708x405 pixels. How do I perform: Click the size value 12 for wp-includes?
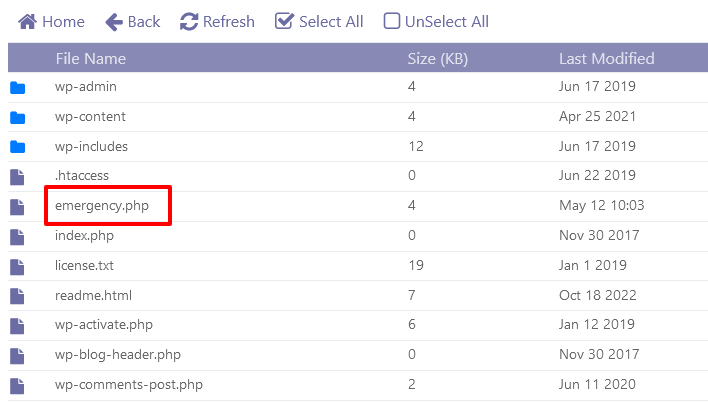(416, 146)
